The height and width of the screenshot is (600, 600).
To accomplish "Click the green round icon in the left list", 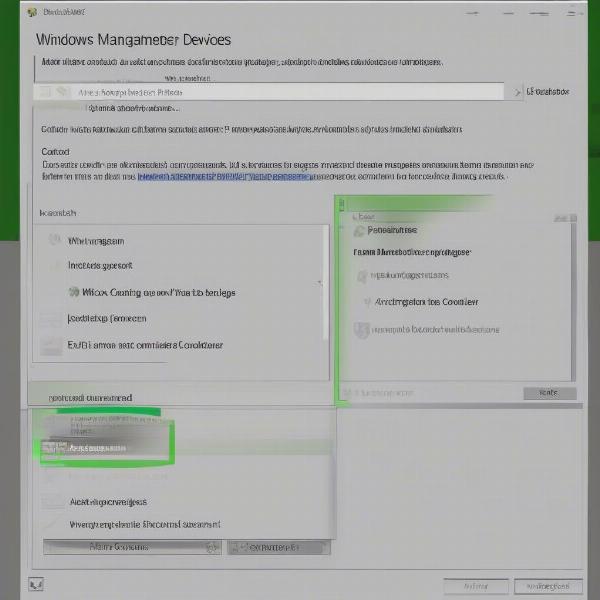I will [x=73, y=292].
